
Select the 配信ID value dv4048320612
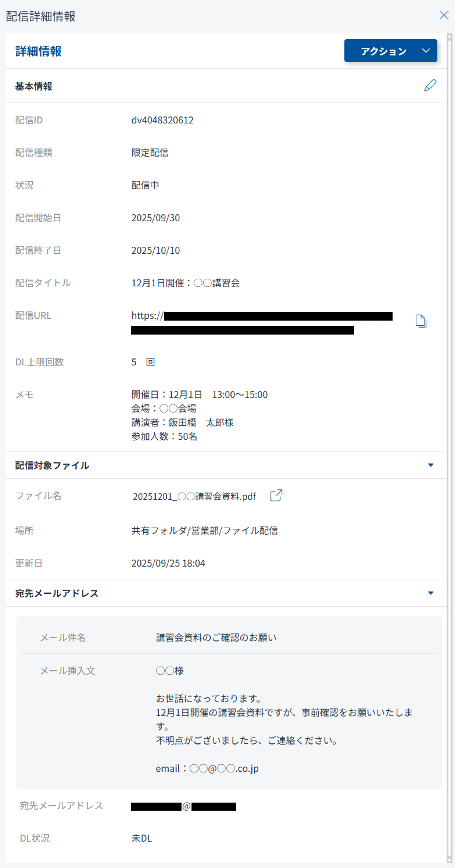162,120
